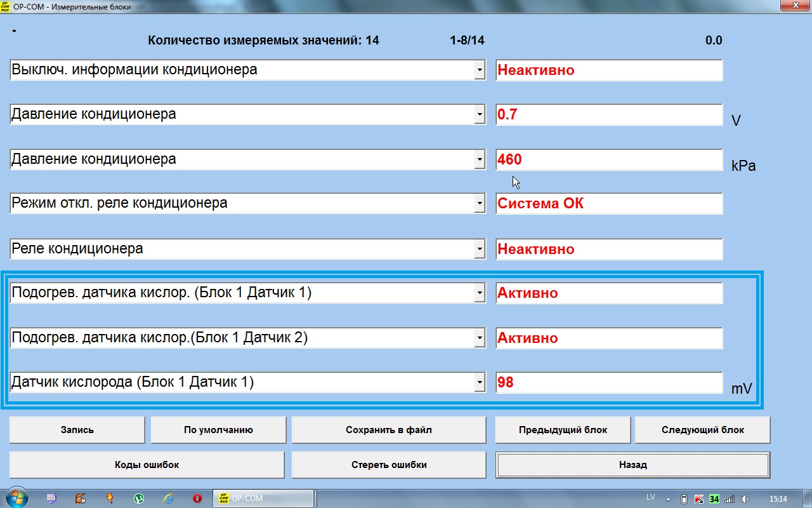Click the 460 kPa pressure value field
Viewport: 812px width, 508px height.
(608, 159)
